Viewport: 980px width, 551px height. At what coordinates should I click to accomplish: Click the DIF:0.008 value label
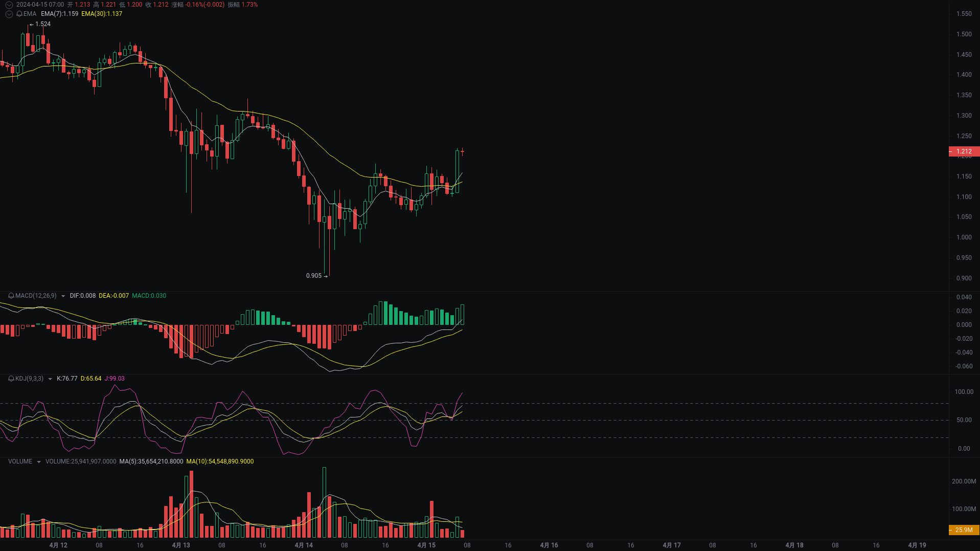[83, 296]
